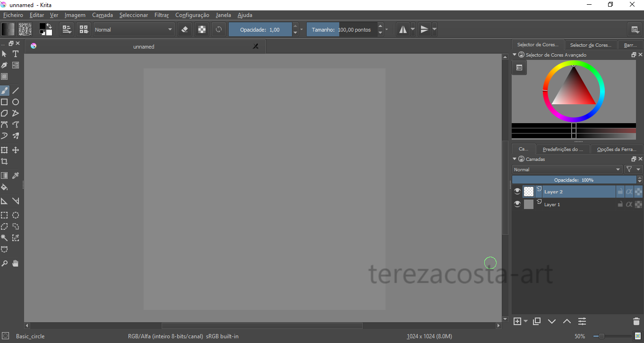The image size is (644, 343).
Task: Select the Text tool
Action: (16, 54)
